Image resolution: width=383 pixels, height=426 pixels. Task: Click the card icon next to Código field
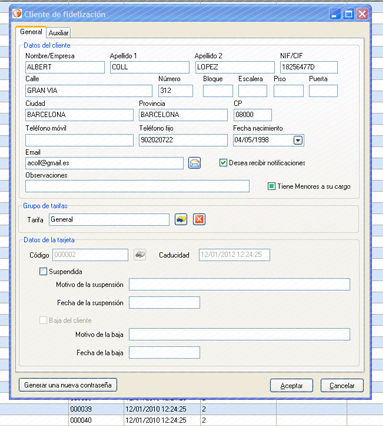coord(140,255)
